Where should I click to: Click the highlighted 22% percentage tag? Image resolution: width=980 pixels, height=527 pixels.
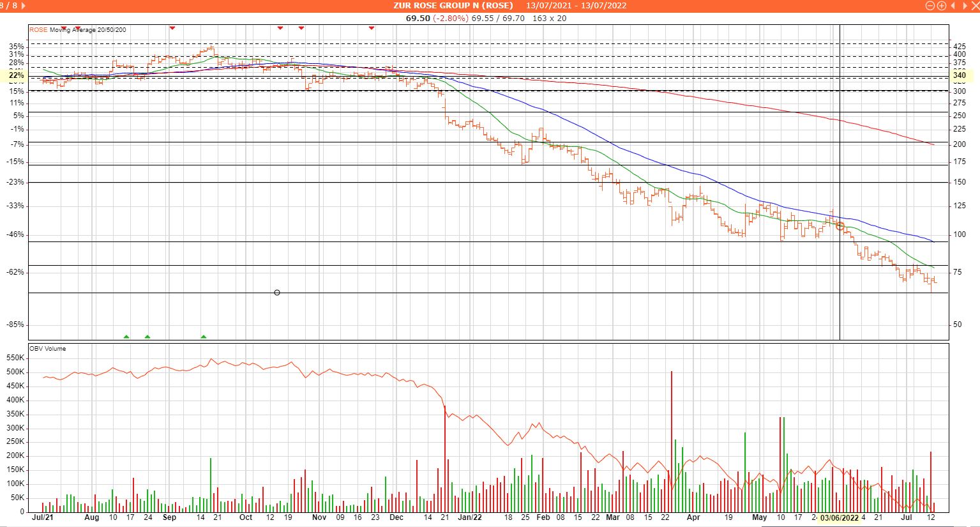tap(17, 75)
